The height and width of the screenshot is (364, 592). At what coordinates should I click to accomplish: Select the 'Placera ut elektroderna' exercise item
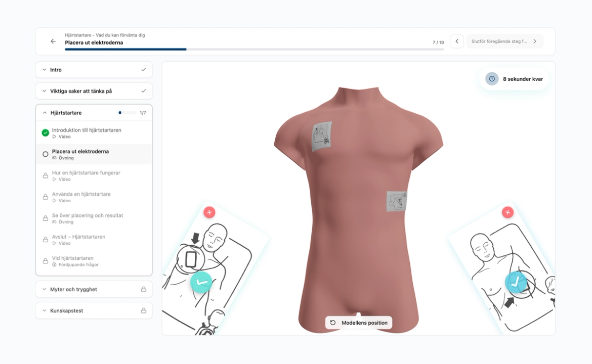(94, 154)
